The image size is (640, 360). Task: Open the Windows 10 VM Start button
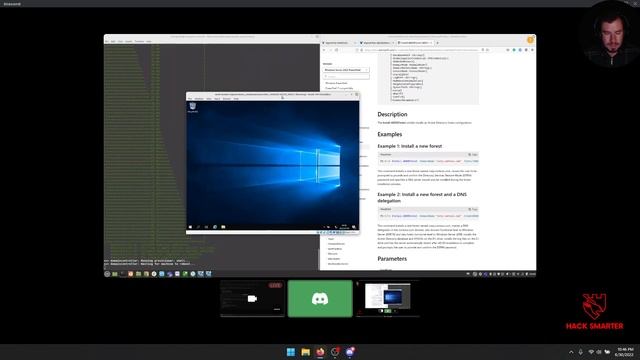coord(190,227)
